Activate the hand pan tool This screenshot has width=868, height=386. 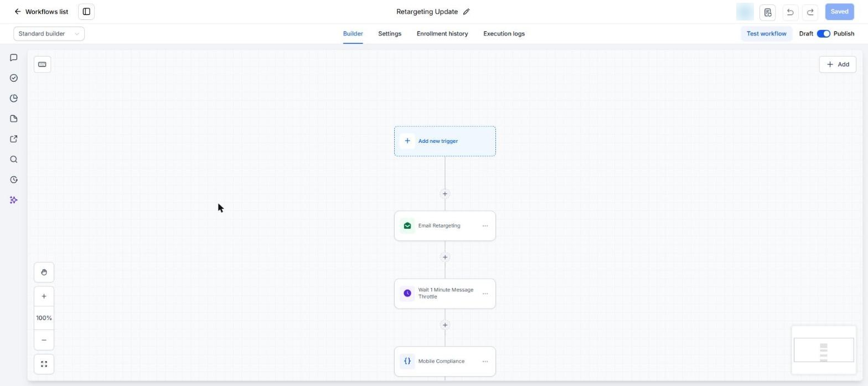tap(44, 272)
